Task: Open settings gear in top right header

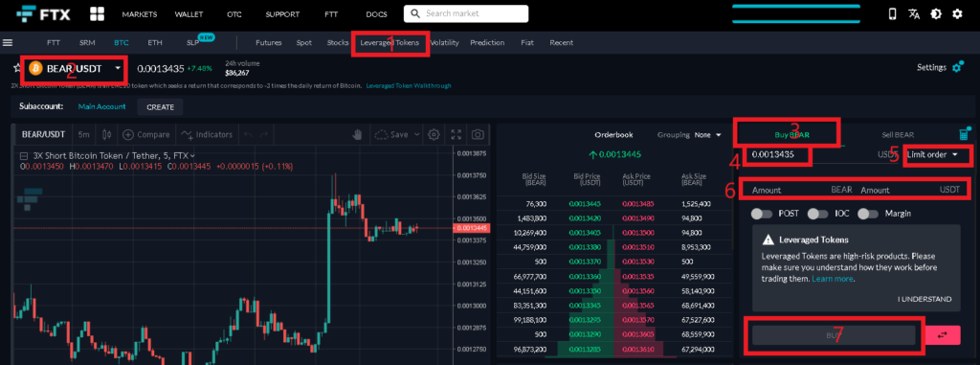Action: pos(957,13)
